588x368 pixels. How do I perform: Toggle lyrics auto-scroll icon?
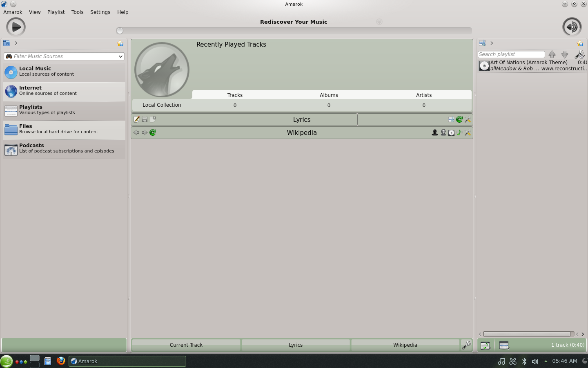[x=451, y=120]
